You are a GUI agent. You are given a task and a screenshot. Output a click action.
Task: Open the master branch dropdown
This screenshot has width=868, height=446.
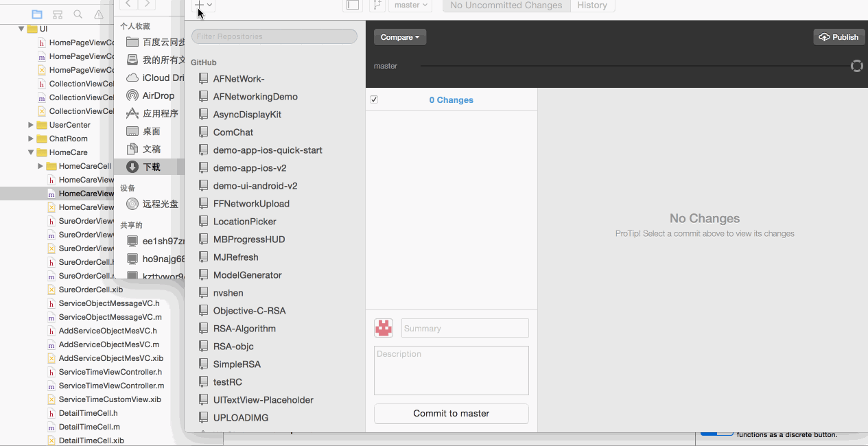pos(410,5)
